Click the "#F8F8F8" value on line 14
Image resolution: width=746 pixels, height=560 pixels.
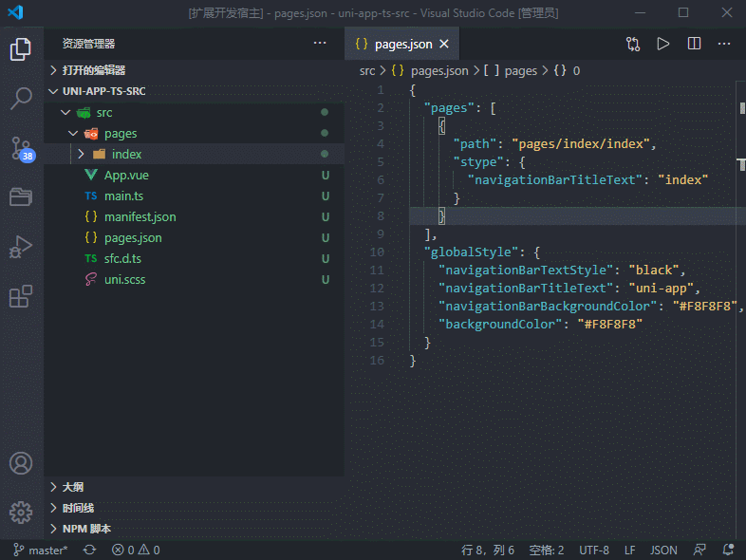pos(610,324)
